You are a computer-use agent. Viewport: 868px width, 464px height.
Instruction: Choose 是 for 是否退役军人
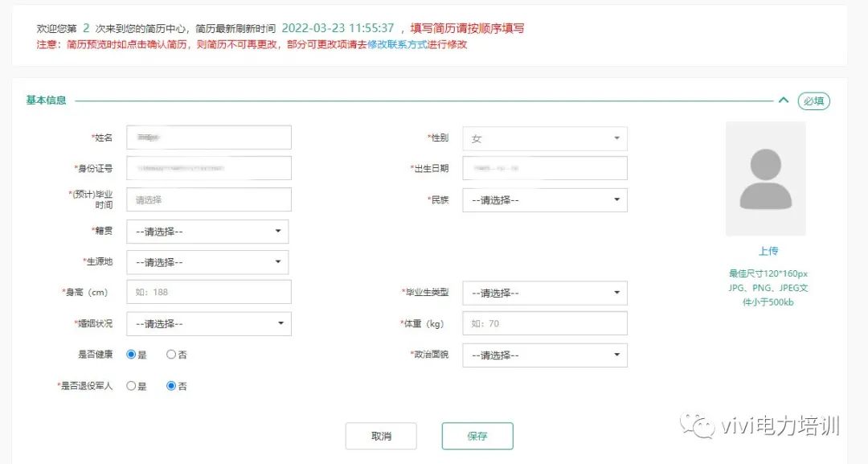(x=132, y=386)
